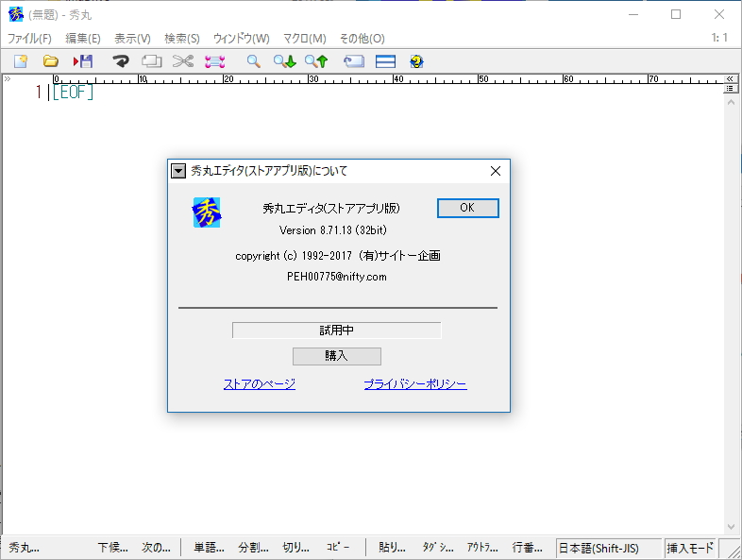Click the ｱｳﾄﾗ... function key button

pyautogui.click(x=482, y=548)
